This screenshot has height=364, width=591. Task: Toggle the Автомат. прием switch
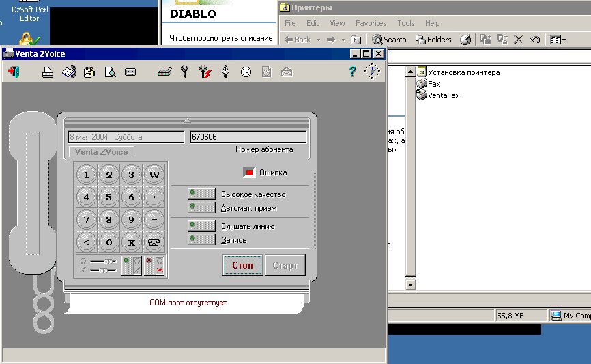tap(201, 207)
